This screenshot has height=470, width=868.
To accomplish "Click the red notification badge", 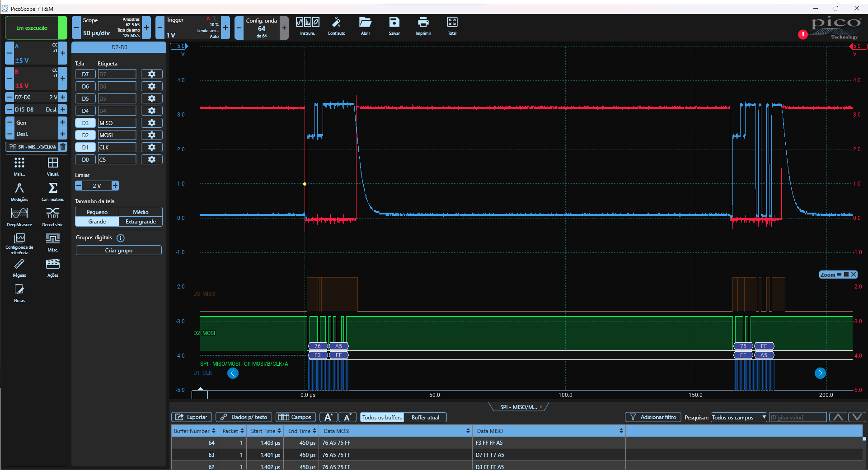I will (x=803, y=34).
